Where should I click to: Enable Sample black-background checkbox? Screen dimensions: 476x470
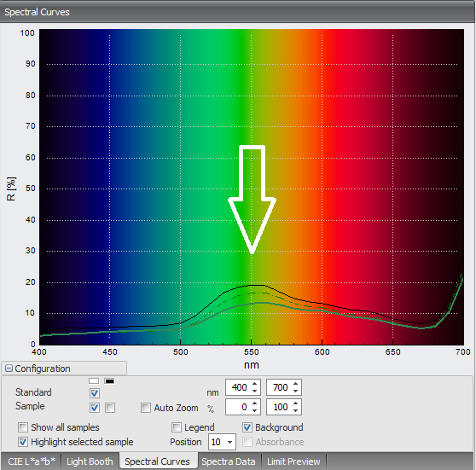coord(110,408)
